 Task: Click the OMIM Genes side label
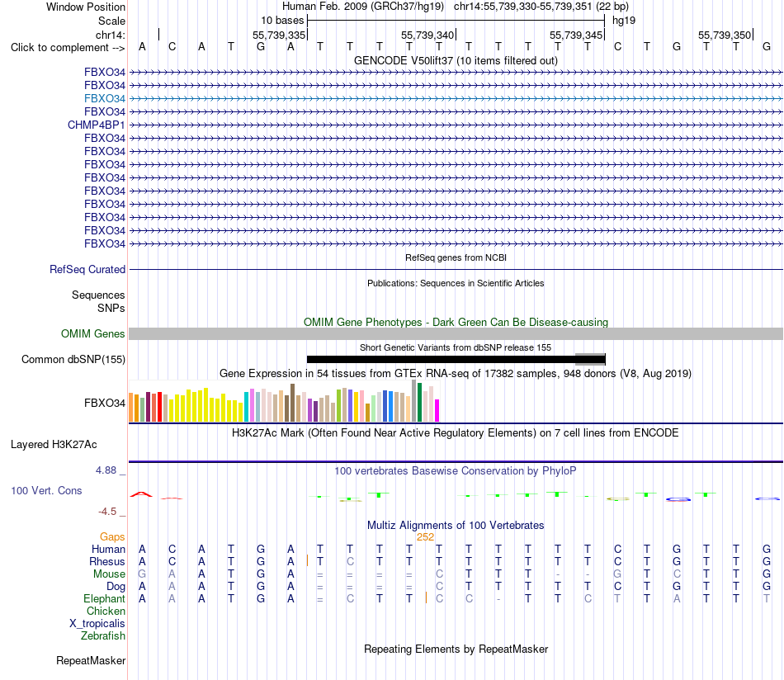pyautogui.click(x=93, y=333)
